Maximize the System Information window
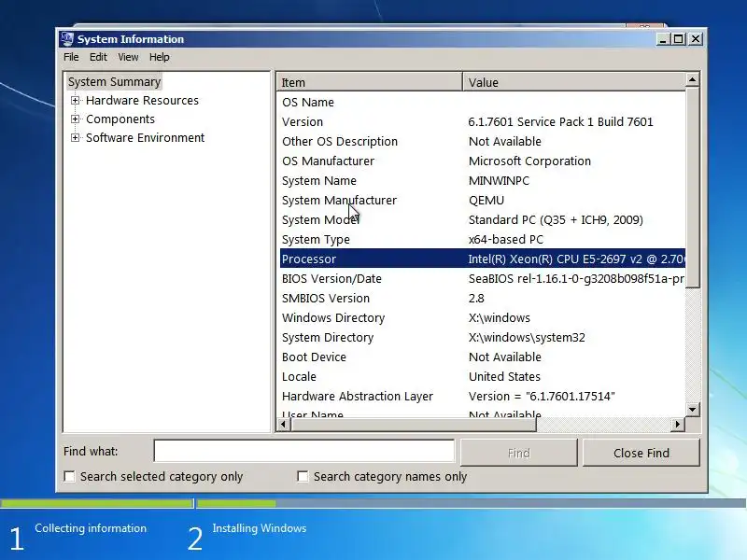Screen dimensions: 747x560 coord(679,39)
